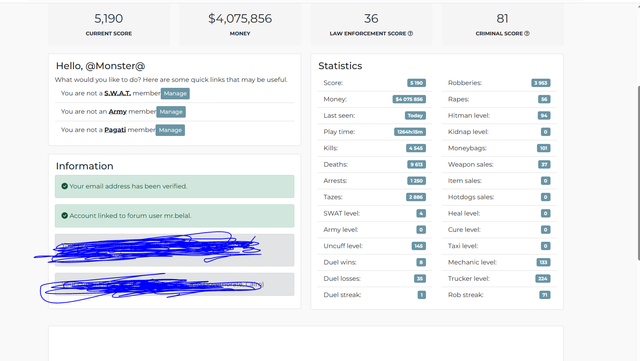Click the Robberies badge '3 953'
The width and height of the screenshot is (640, 361).
(x=540, y=83)
